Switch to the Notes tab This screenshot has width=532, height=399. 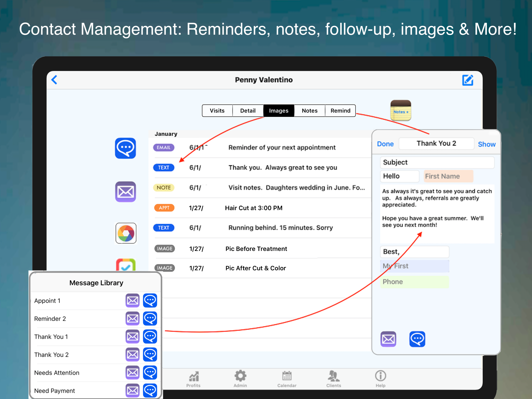click(310, 111)
